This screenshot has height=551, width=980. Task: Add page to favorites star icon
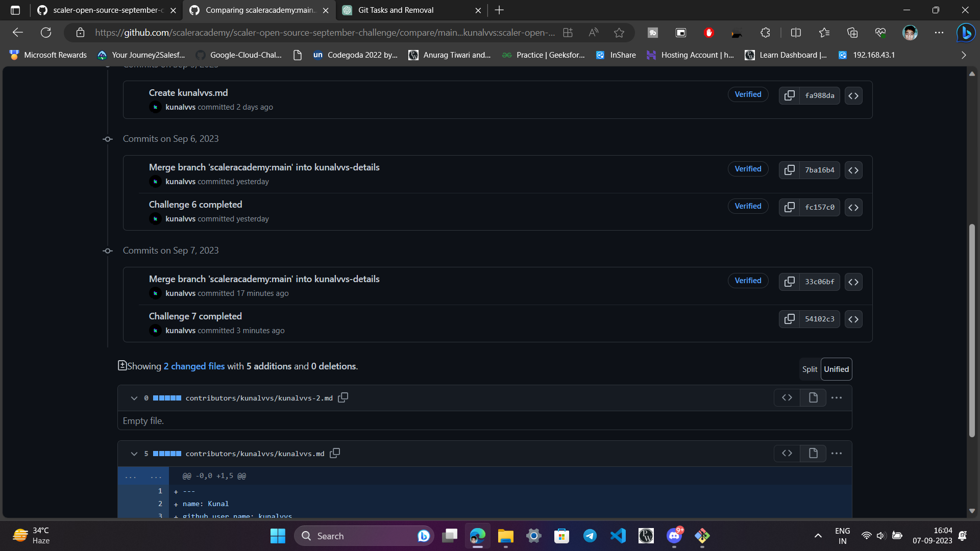click(619, 33)
